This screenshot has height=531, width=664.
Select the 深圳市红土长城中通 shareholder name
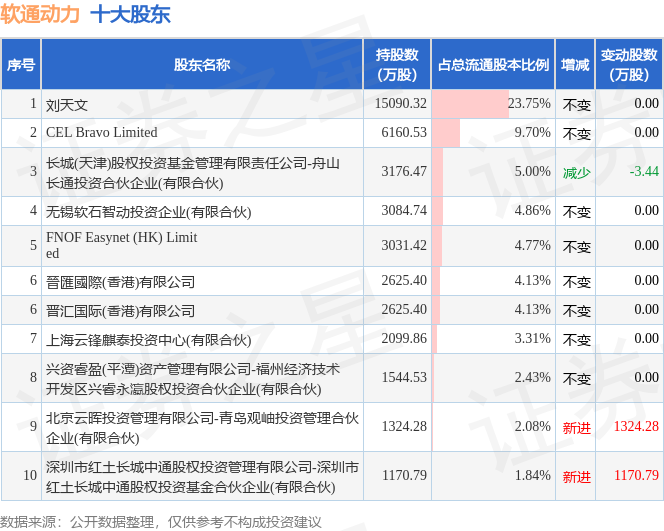(x=202, y=477)
